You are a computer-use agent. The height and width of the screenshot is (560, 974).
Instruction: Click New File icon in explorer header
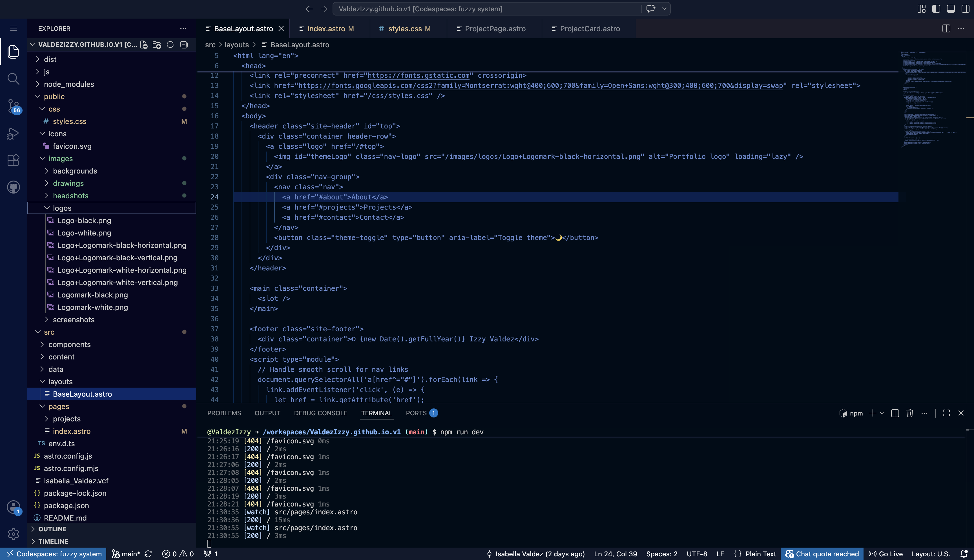[x=144, y=45]
